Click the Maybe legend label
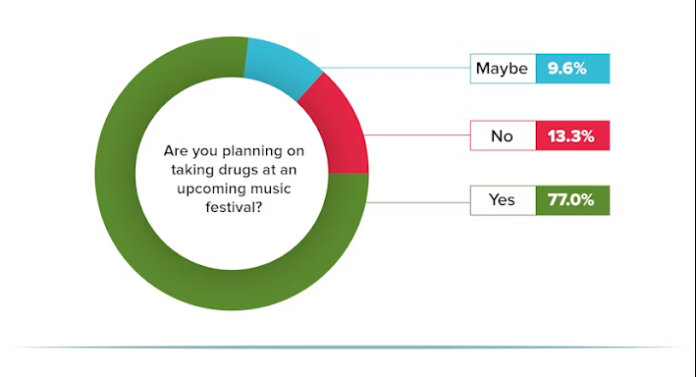The image size is (696, 377). 503,68
